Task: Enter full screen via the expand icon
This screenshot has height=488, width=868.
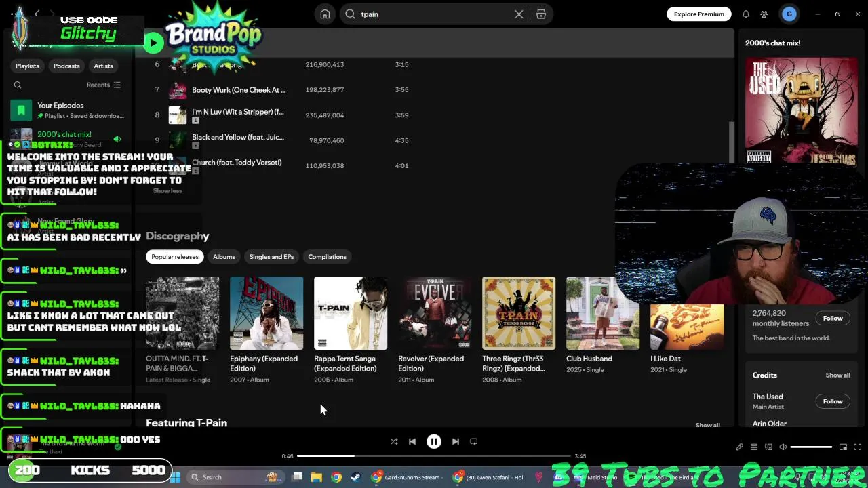Action: tap(857, 447)
